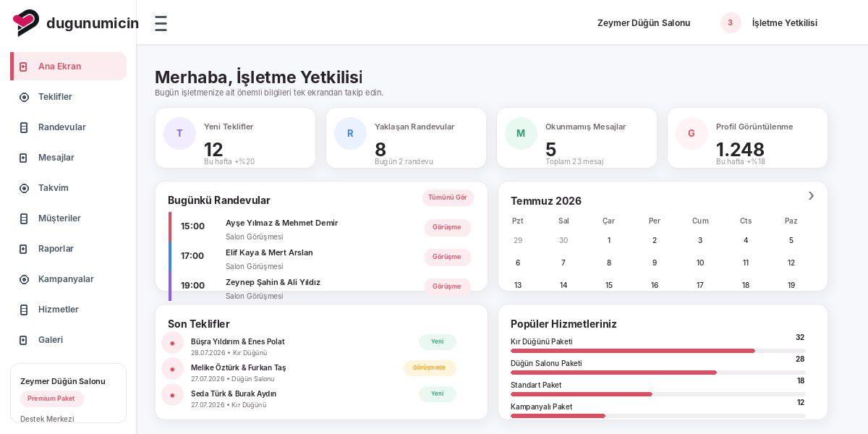Click the dot icon beside Seda Türk offer
This screenshot has height=434, width=868.
(x=172, y=395)
